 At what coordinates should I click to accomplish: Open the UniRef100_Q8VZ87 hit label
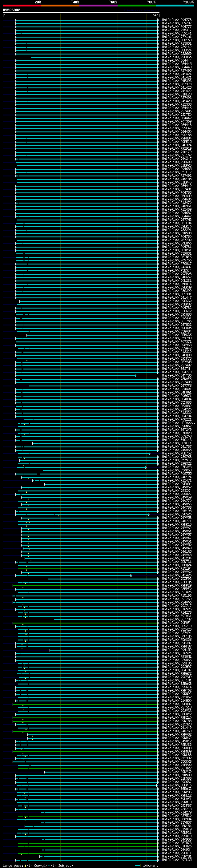click(x=176, y=23)
